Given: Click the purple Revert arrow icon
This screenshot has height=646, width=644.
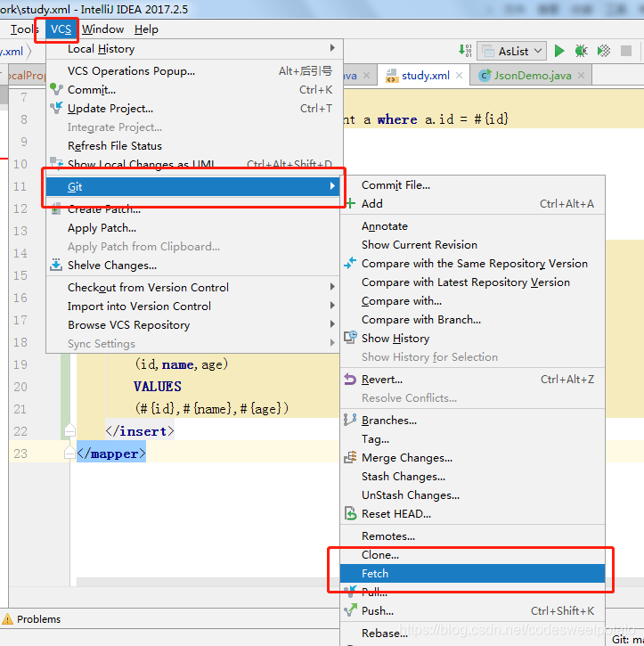Looking at the screenshot, I should (x=350, y=379).
